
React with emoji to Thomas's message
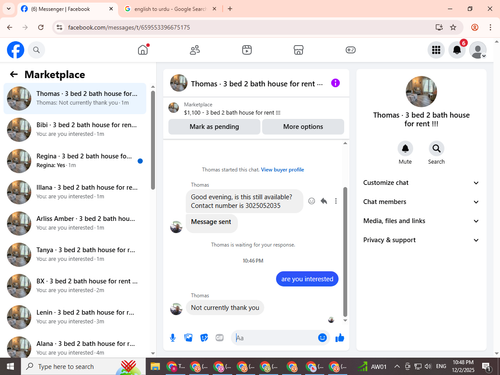(x=311, y=201)
